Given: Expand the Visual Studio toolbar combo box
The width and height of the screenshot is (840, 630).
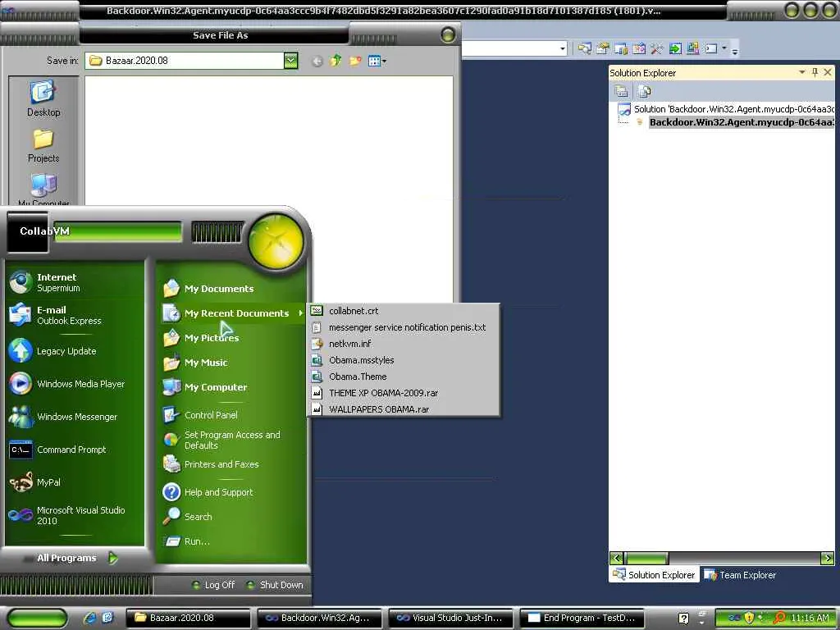Looking at the screenshot, I should point(563,48).
